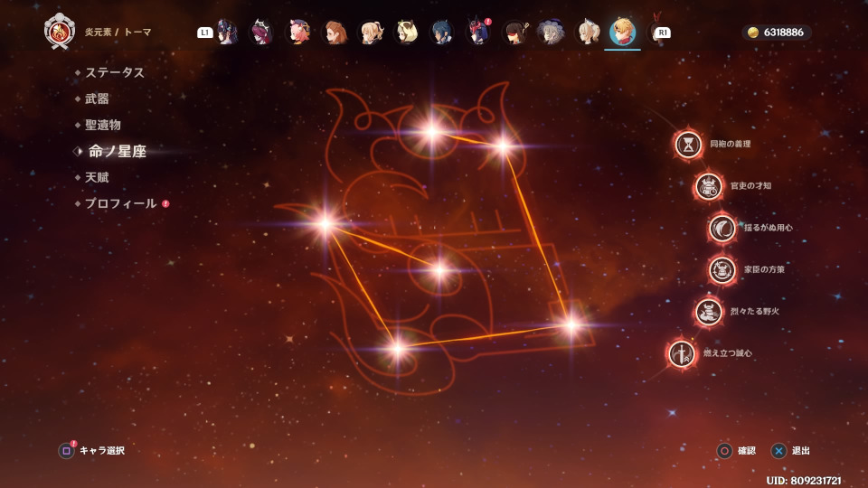Select the cream-haired portrait with dark ears
Image resolution: width=868 pixels, height=488 pixels.
pyautogui.click(x=407, y=33)
